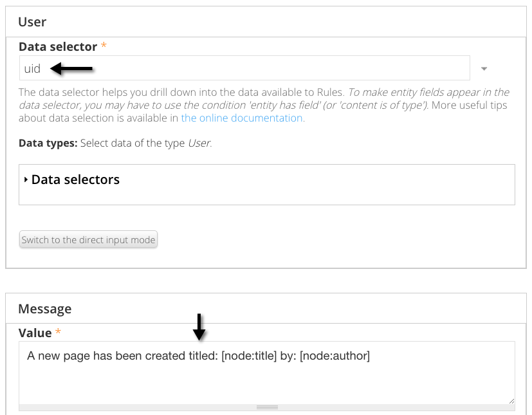This screenshot has height=415, width=532.
Task: Click the black down arrow above the message
Action: (199, 327)
